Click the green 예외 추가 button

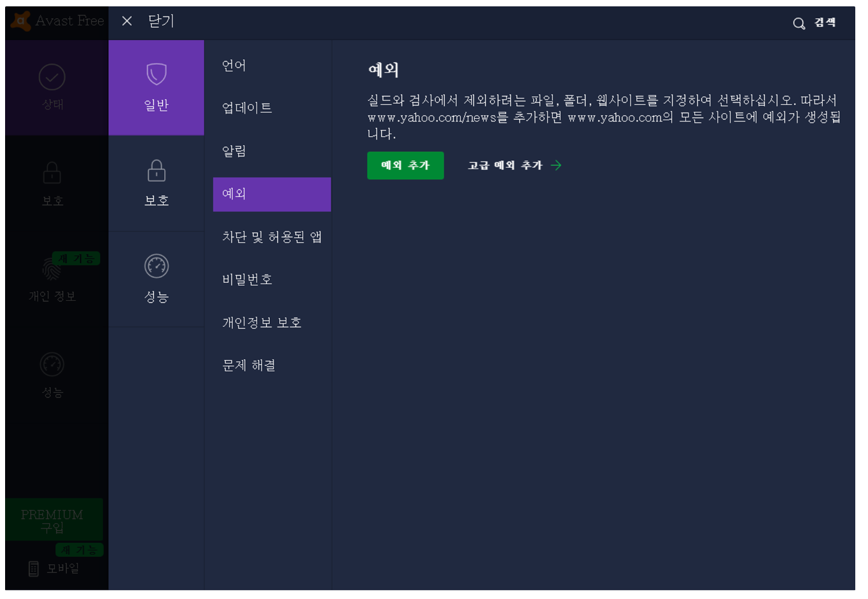pyautogui.click(x=405, y=165)
